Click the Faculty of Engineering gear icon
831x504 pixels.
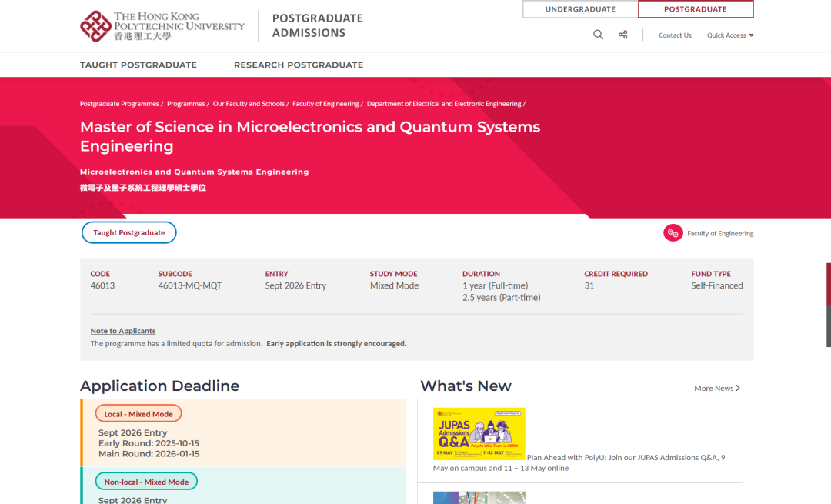673,232
